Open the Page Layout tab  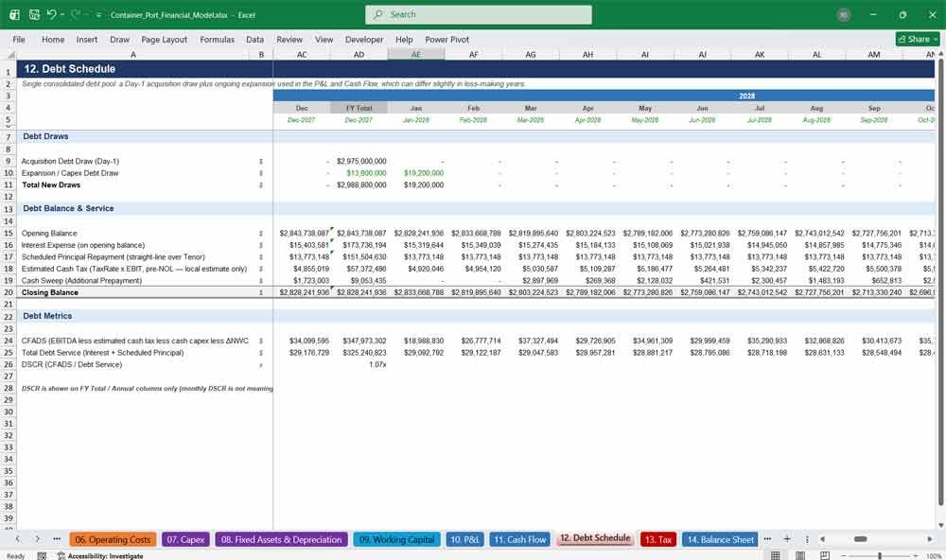coord(164,39)
